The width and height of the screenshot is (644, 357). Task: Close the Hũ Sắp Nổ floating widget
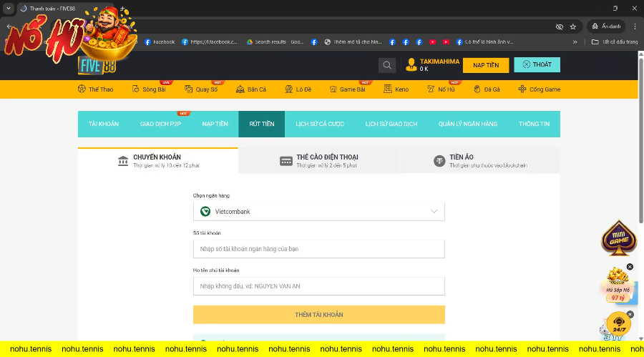click(x=630, y=267)
